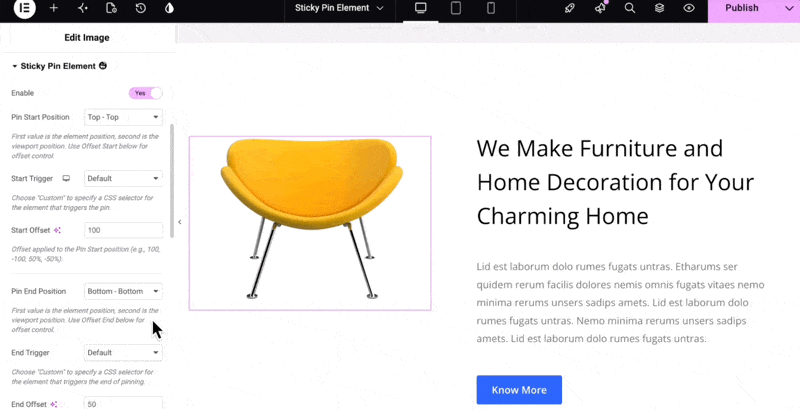Image resolution: width=800 pixels, height=409 pixels.
Task: Click the panel vertical scrollbar
Action: tap(172, 181)
